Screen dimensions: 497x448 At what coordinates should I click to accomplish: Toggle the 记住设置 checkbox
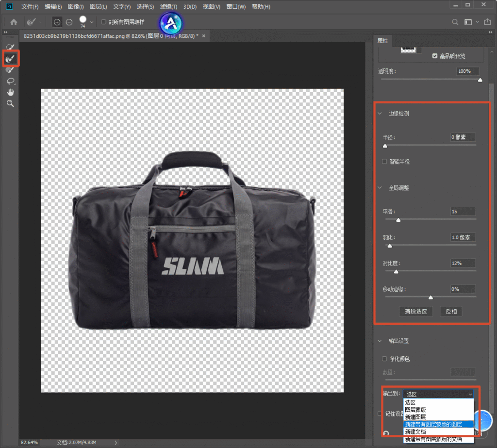(380, 414)
